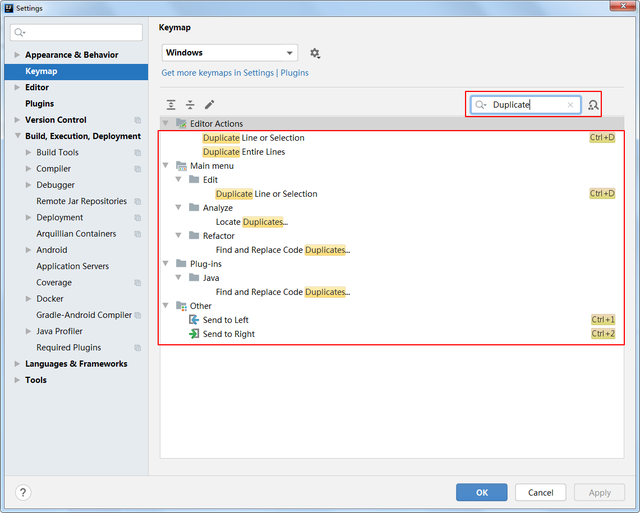The image size is (640, 513).
Task: Select Find and Replace Code Duplicates under Java
Action: [283, 292]
